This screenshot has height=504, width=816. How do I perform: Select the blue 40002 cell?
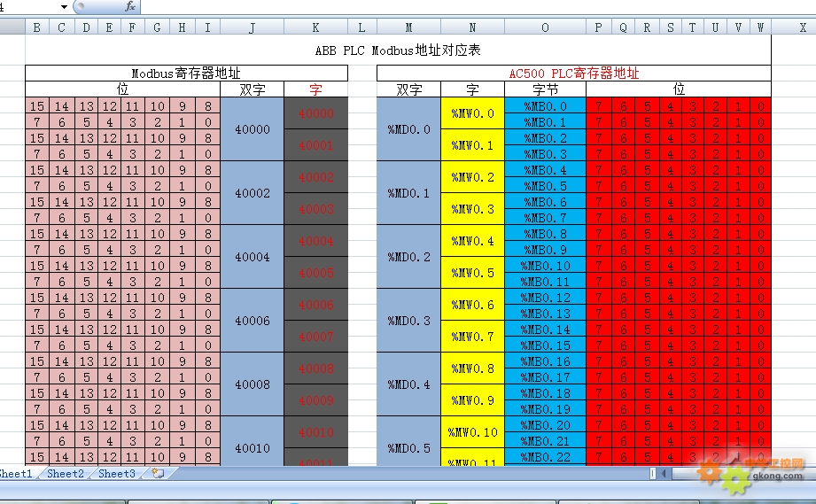click(252, 193)
